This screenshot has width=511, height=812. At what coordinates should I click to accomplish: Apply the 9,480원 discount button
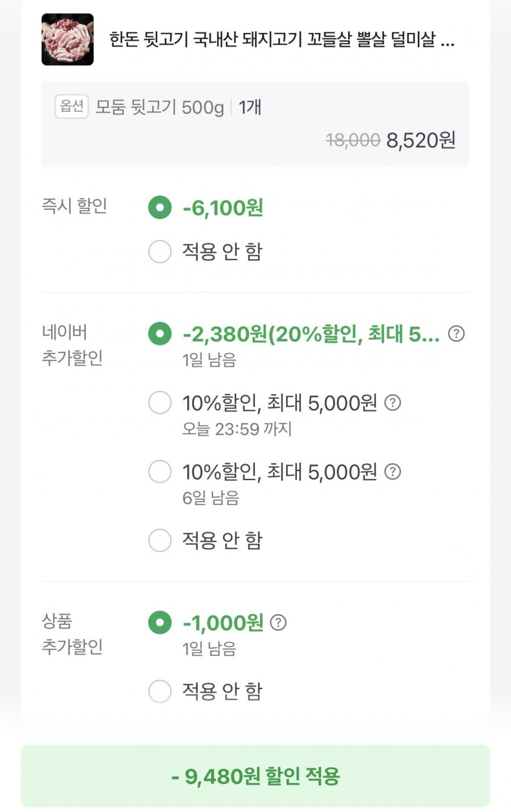256,776
